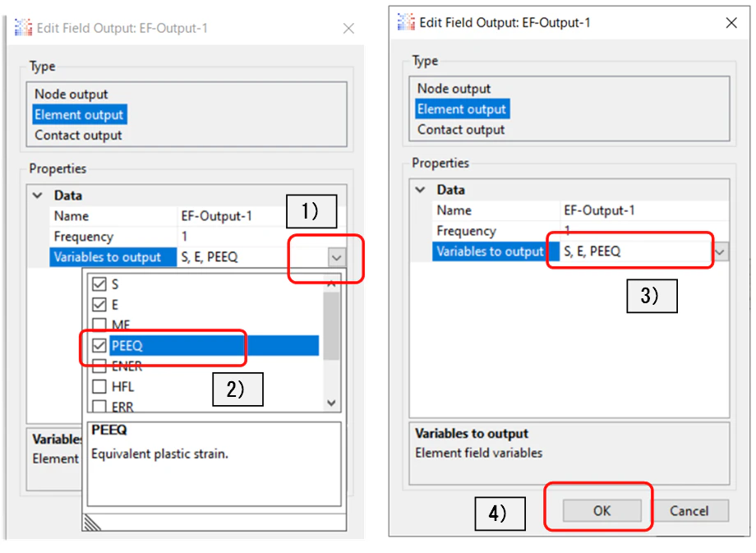Select Contact output in dialog with open checklist
Image resolution: width=756 pixels, height=553 pixels.
tap(78, 135)
